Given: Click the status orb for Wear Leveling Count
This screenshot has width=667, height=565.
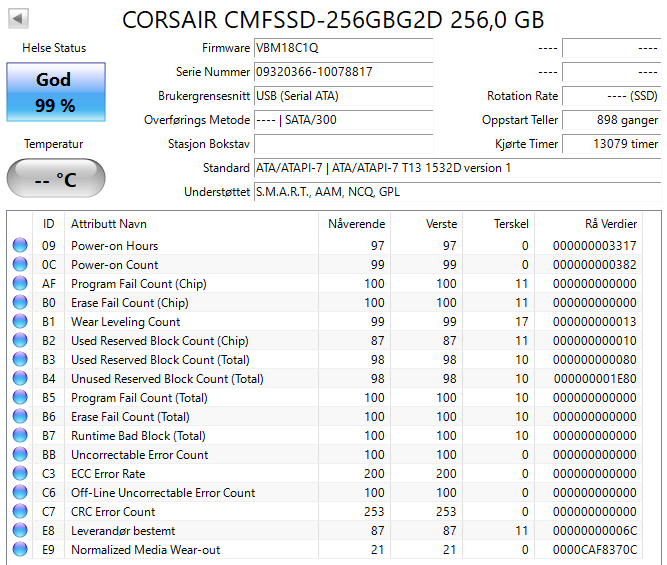Looking at the screenshot, I should 20,322.
